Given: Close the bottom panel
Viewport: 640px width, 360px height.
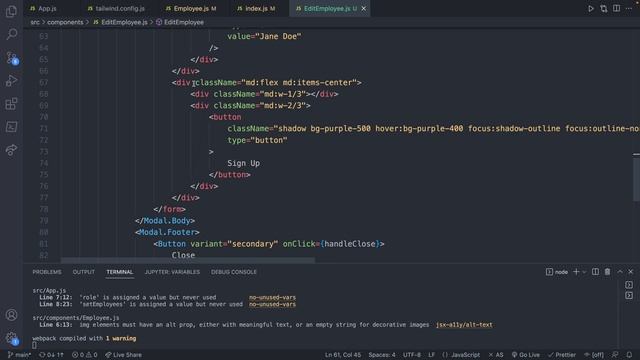Looking at the screenshot, I should point(631,271).
